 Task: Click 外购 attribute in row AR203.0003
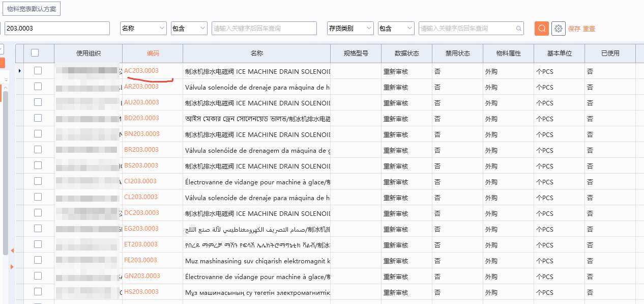(491, 87)
